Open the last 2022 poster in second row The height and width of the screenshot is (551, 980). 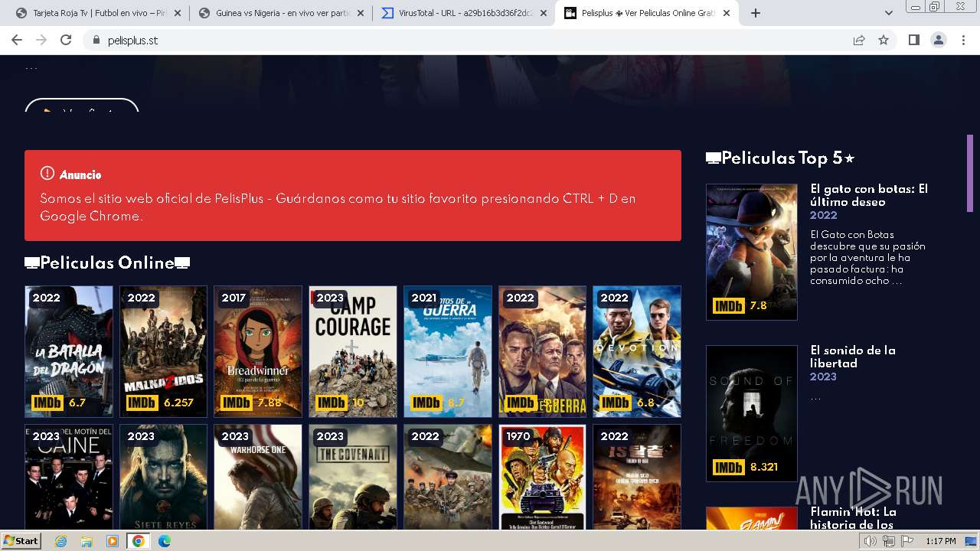tap(637, 477)
